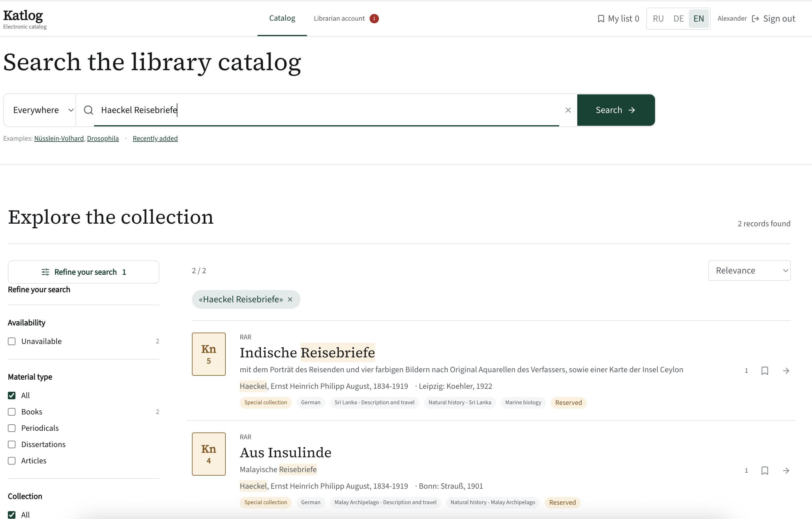Click into the search input field
Screen dimensions: 812x519
[x=326, y=110]
